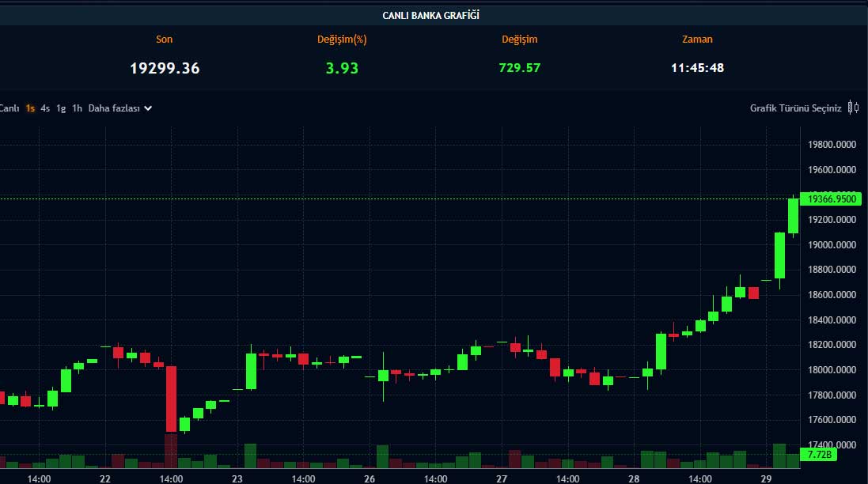Image resolution: width=868 pixels, height=484 pixels.
Task: Click the Değişim value 729.57
Action: point(519,68)
